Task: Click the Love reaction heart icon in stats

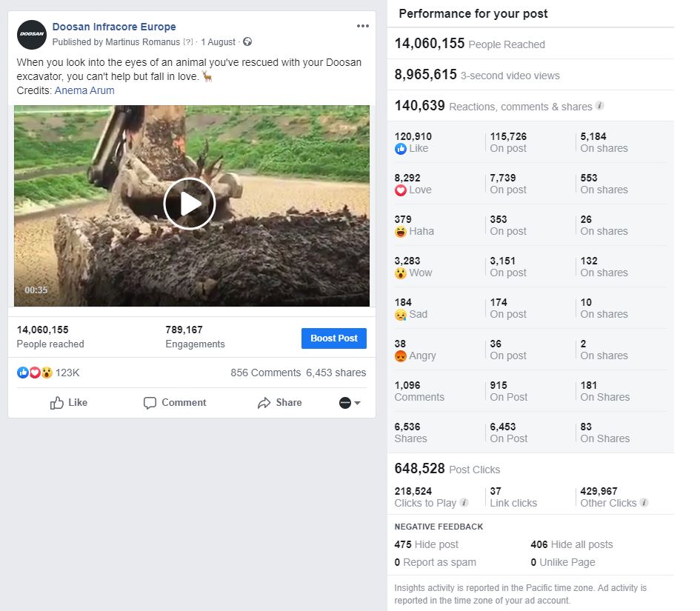Action: 401,190
